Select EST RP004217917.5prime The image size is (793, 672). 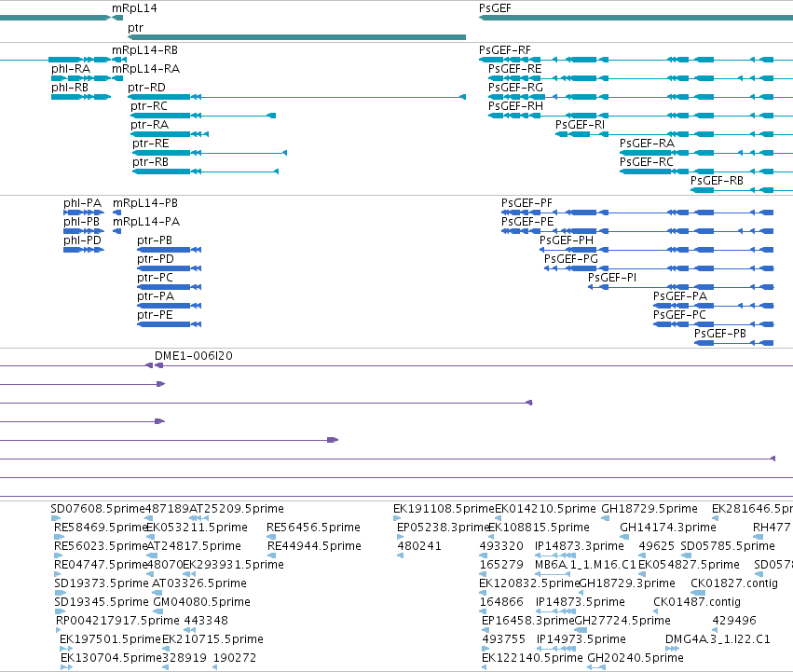pos(58,630)
